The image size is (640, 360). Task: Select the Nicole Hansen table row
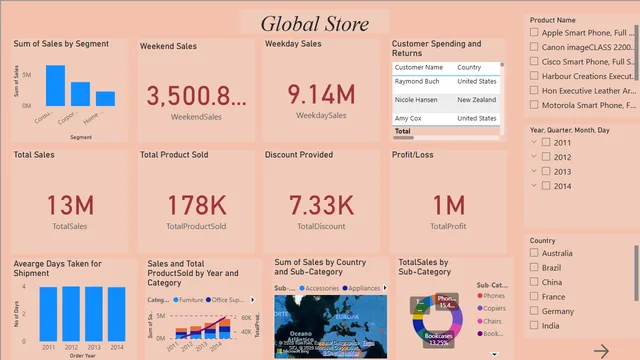click(446, 103)
